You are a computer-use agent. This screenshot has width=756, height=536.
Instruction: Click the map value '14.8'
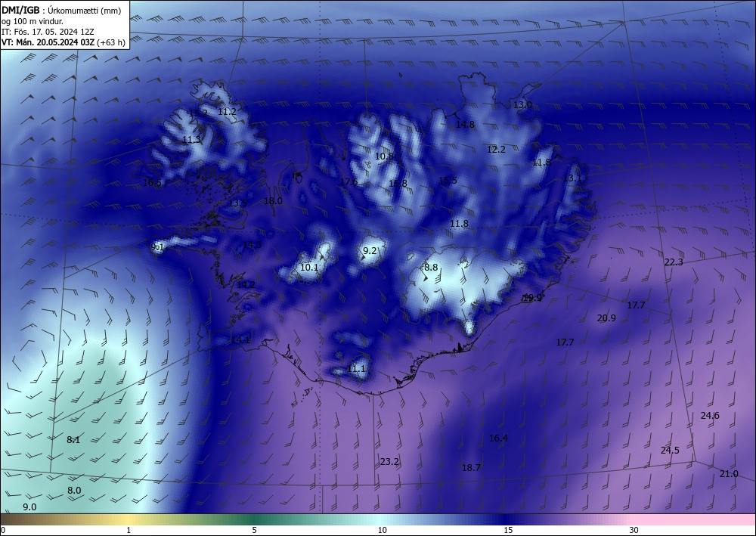[x=465, y=124]
